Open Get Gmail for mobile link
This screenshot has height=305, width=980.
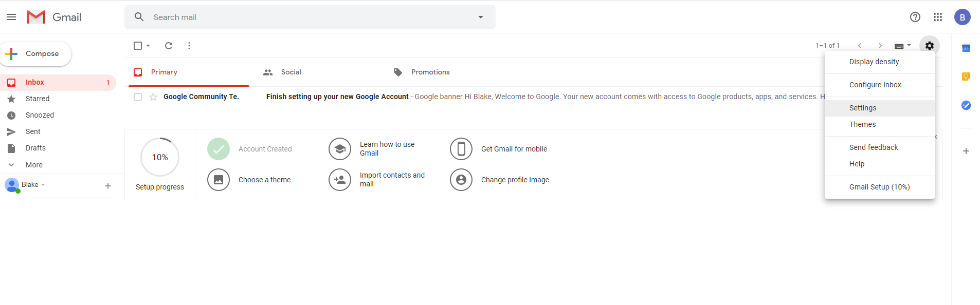tap(514, 149)
